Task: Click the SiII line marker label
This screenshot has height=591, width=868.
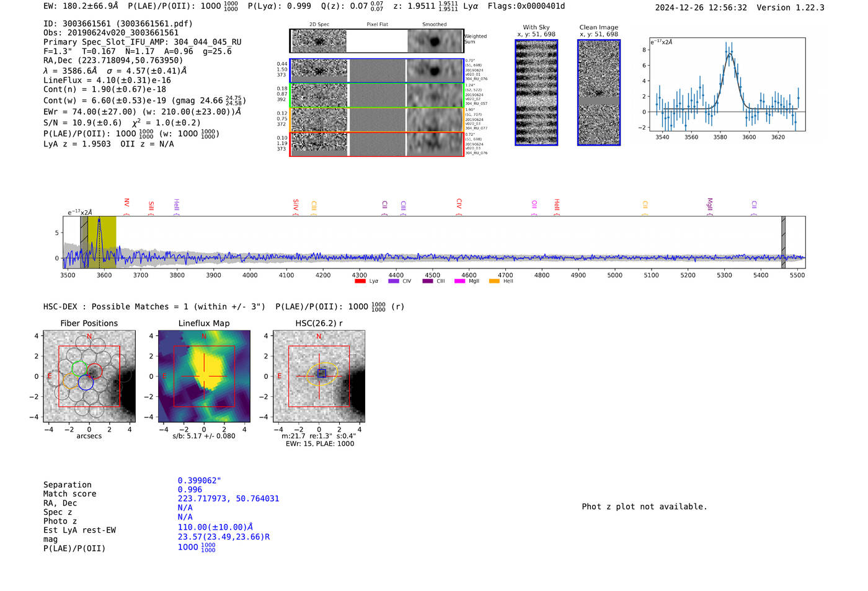Action: click(x=151, y=207)
